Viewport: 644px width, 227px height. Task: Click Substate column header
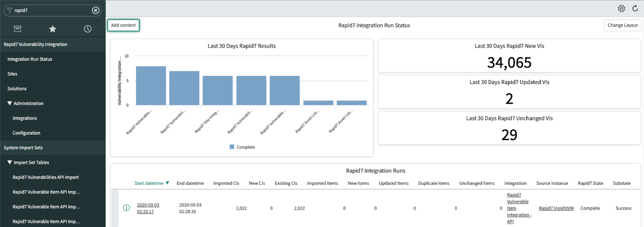point(621,183)
